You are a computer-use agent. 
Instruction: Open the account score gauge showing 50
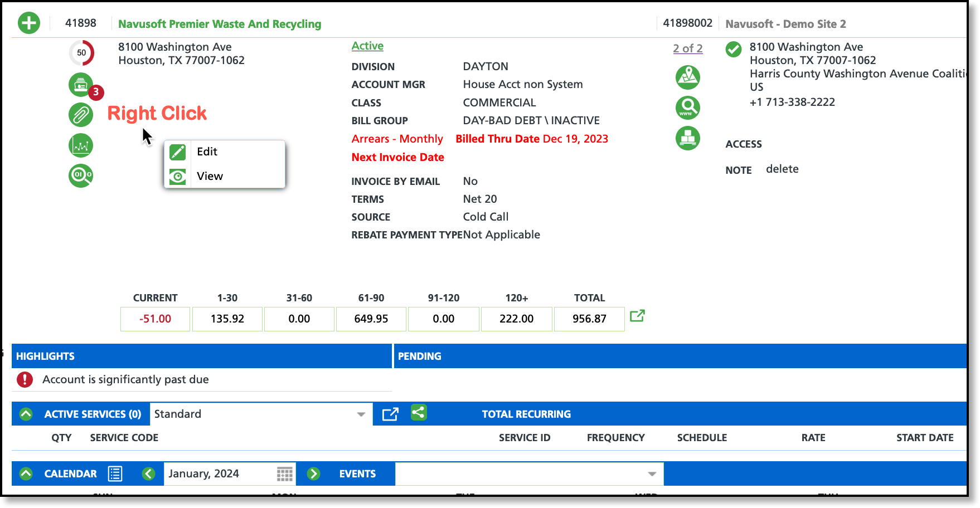click(81, 53)
